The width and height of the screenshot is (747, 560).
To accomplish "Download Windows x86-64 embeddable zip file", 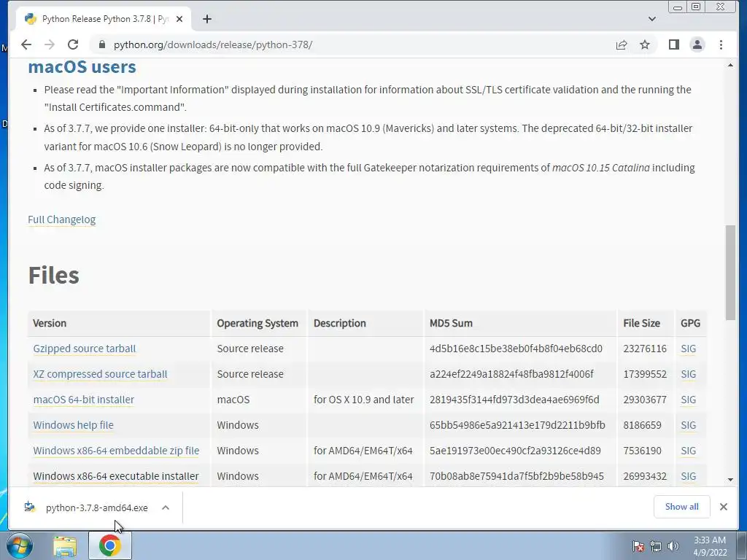I will click(x=116, y=451).
